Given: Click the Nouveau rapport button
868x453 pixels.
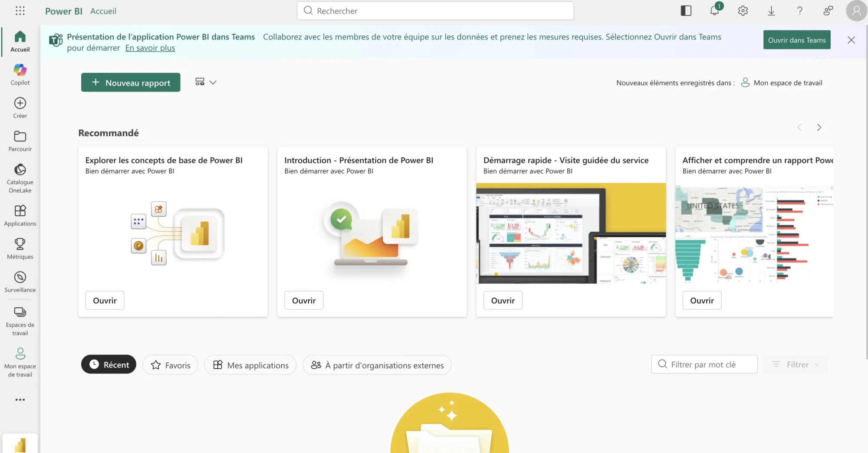Looking at the screenshot, I should pyautogui.click(x=130, y=82).
